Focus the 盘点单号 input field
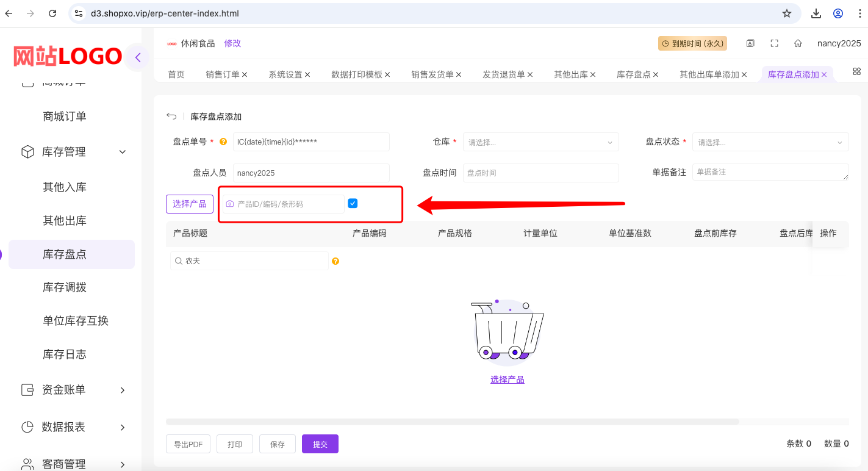868x471 pixels. (x=311, y=142)
